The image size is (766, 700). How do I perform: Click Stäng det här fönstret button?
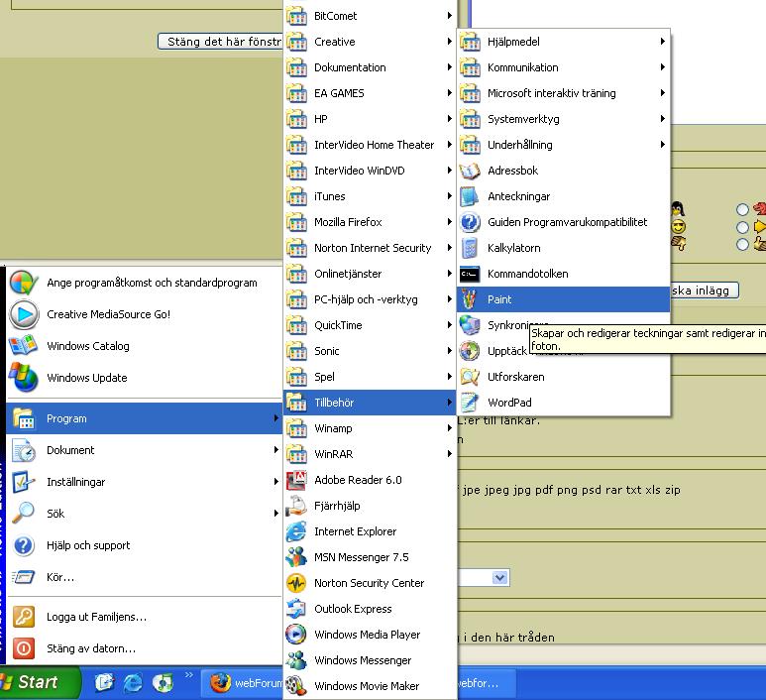(x=221, y=42)
